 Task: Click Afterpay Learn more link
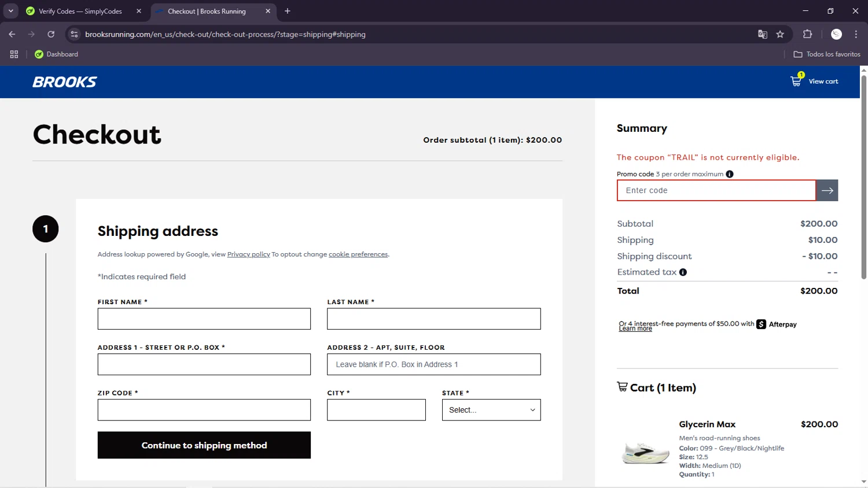pos(635,328)
